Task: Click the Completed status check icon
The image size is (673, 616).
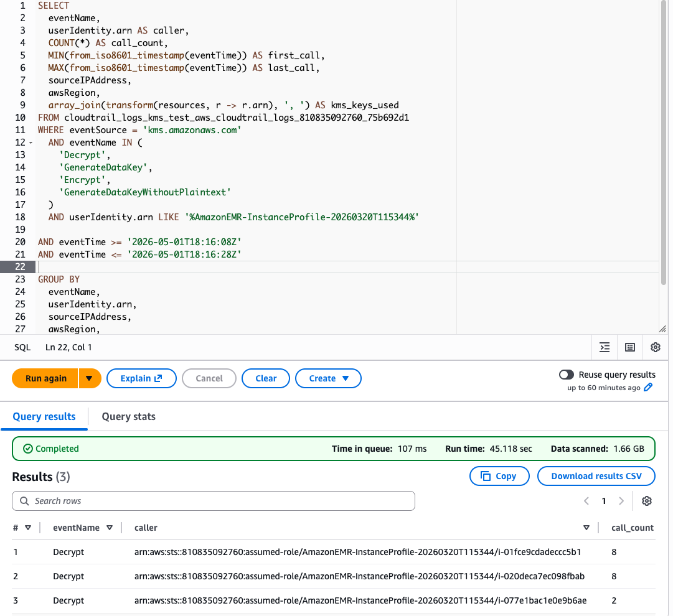Action: pyautogui.click(x=28, y=449)
